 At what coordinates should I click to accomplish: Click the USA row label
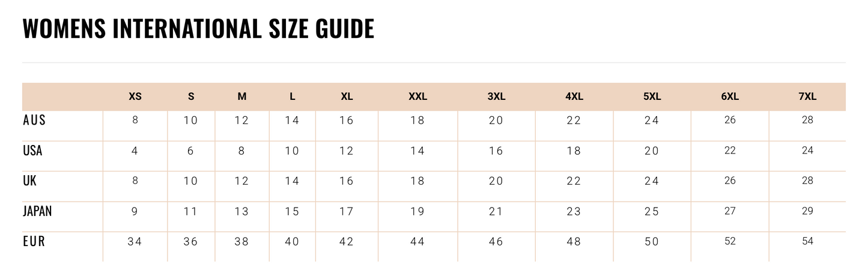tap(32, 150)
